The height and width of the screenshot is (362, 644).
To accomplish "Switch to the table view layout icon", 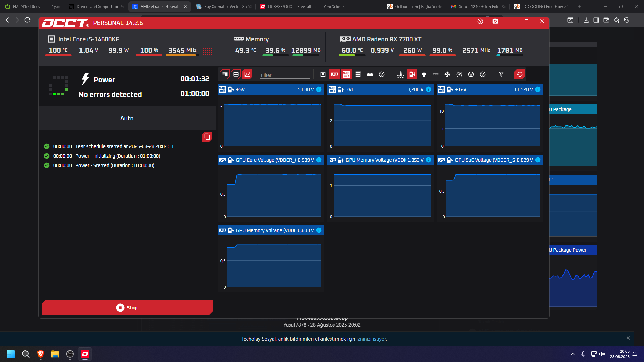I will [236, 74].
